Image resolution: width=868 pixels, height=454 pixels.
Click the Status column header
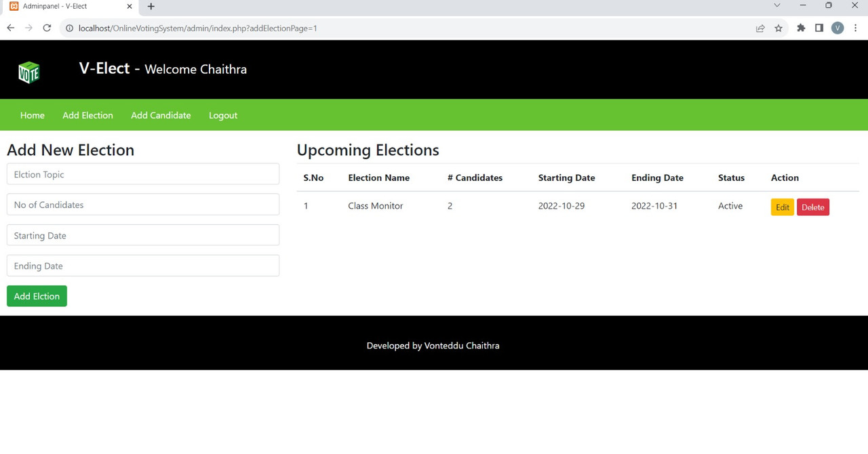click(x=731, y=178)
